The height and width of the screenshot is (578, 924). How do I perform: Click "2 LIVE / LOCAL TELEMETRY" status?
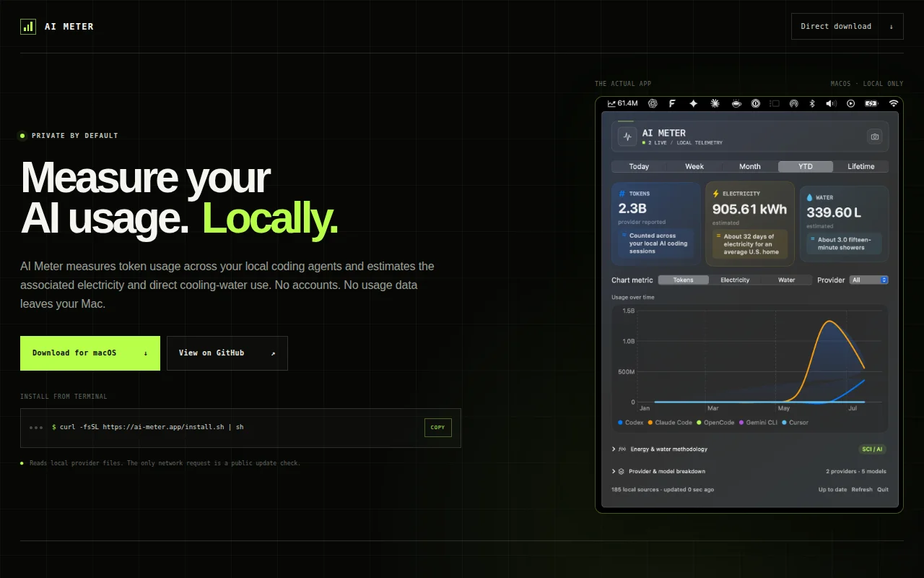[x=682, y=143]
